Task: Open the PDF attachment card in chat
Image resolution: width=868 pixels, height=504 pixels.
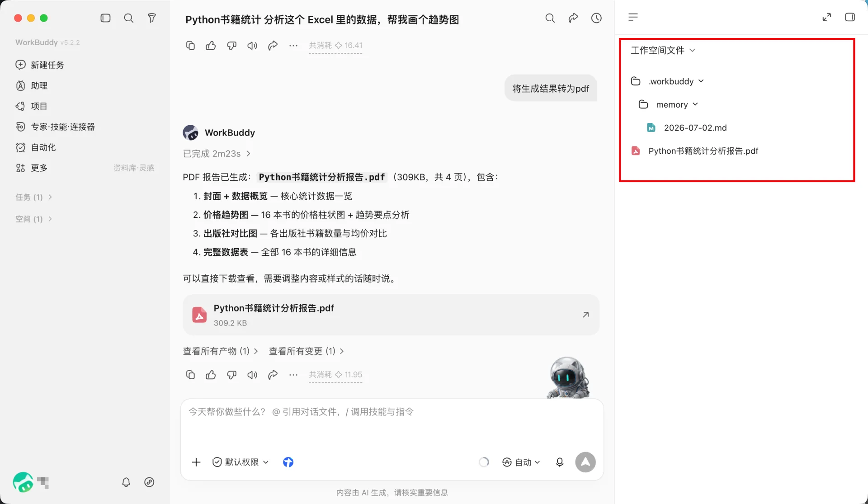Action: pos(391,315)
